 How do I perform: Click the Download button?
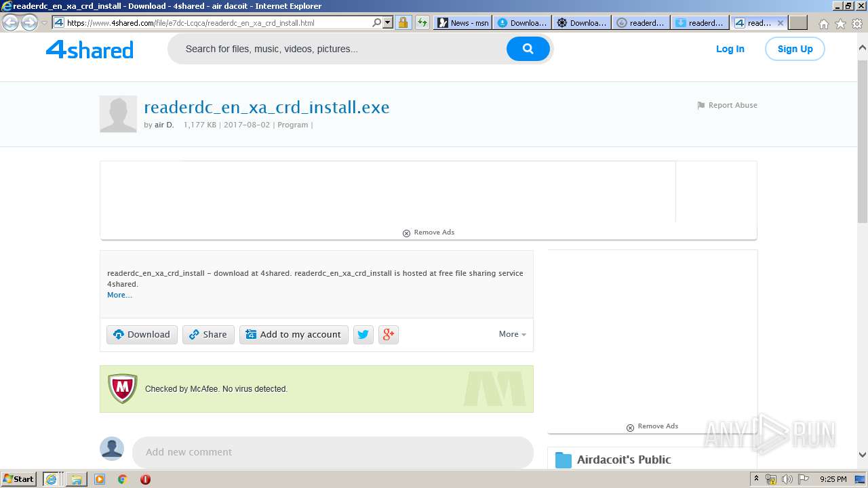[x=142, y=334]
